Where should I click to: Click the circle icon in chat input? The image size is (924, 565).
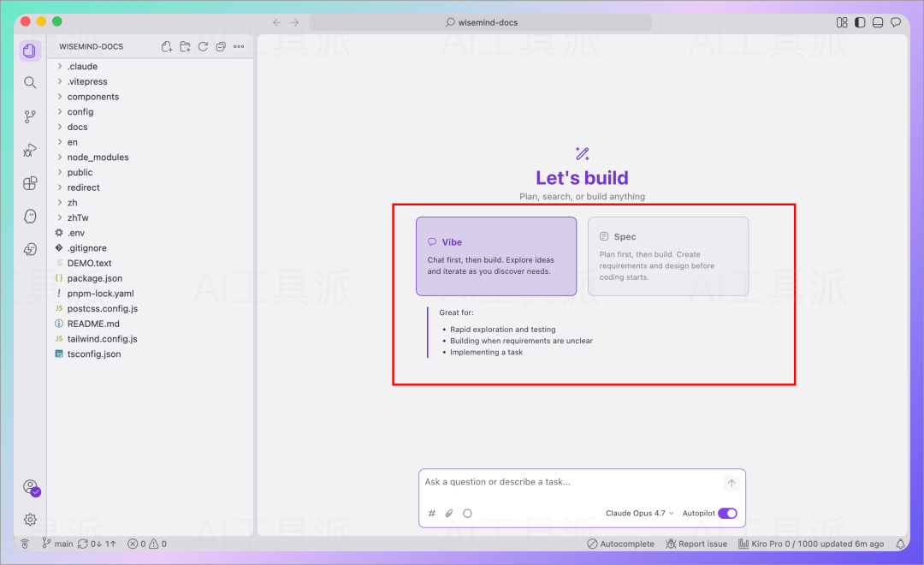pos(467,513)
